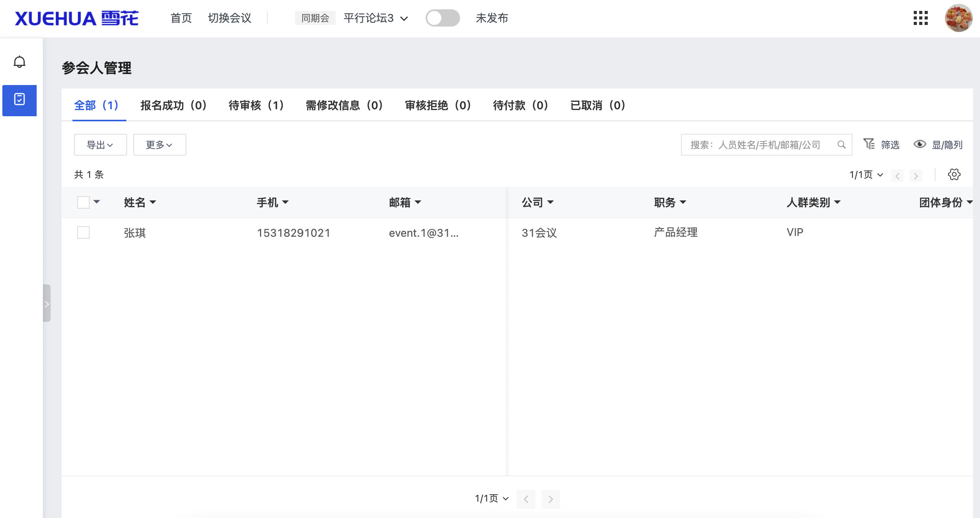Switch to the 已取消 (0) tab
The image size is (980, 518).
598,105
